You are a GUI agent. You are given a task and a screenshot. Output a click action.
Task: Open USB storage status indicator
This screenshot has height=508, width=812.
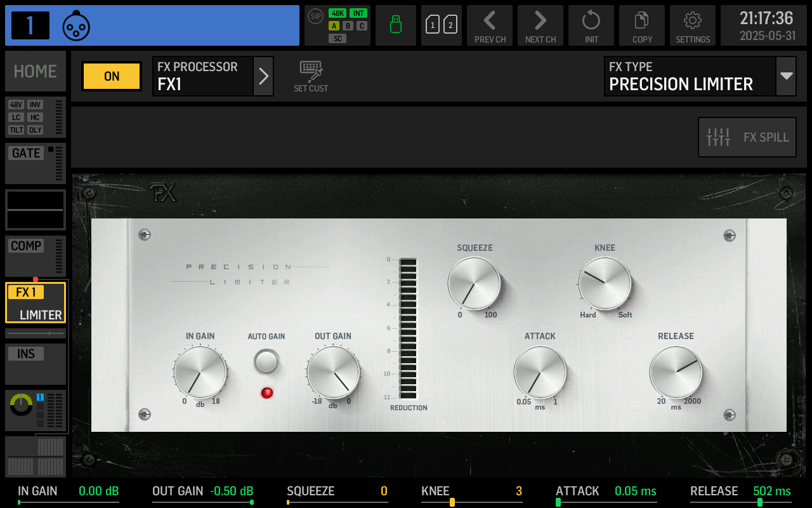(395, 25)
